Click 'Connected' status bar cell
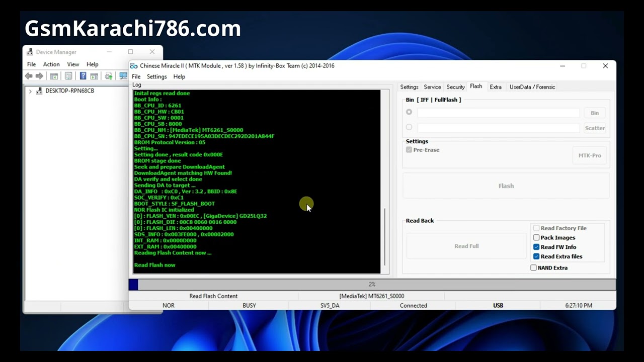Viewport: 644px width, 362px height. [414, 306]
